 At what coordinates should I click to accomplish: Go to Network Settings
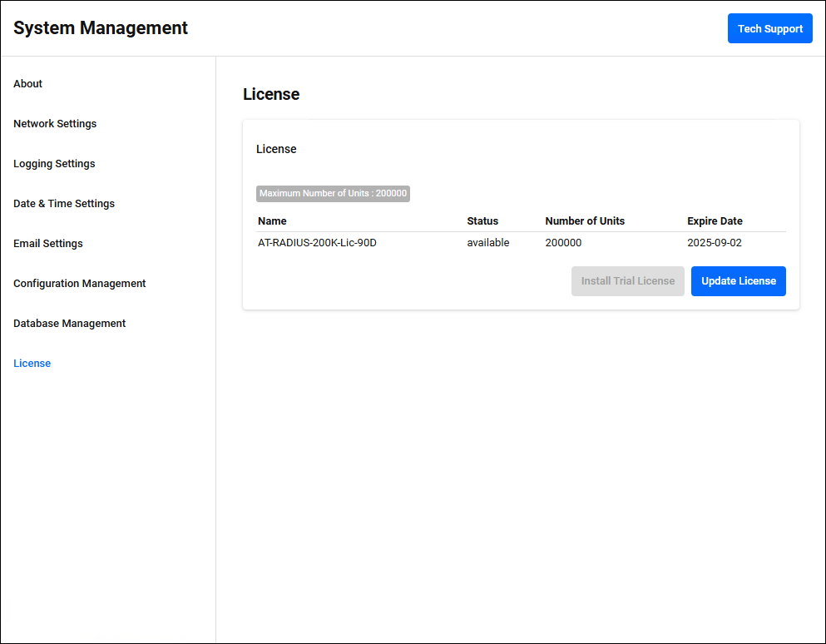[55, 124]
